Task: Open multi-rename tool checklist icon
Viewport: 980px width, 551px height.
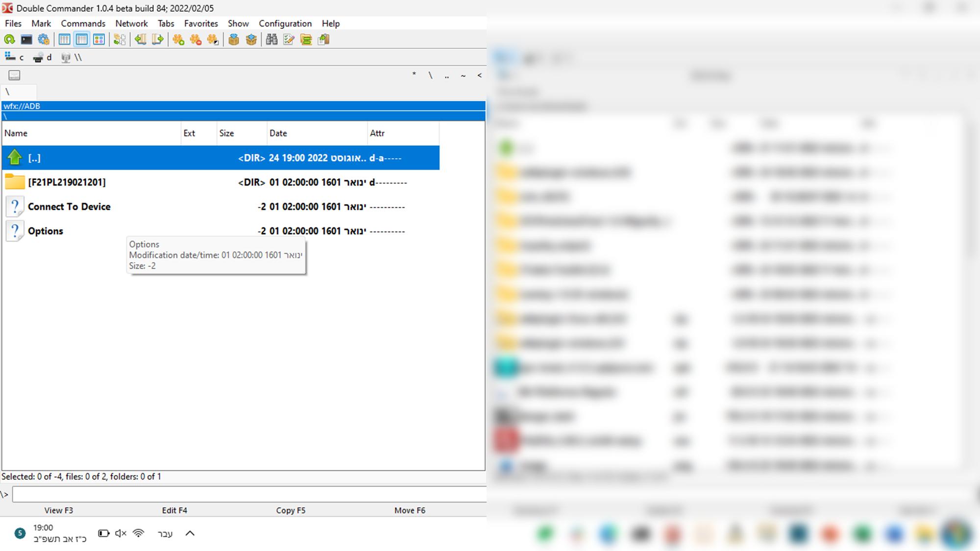Action: [x=289, y=40]
